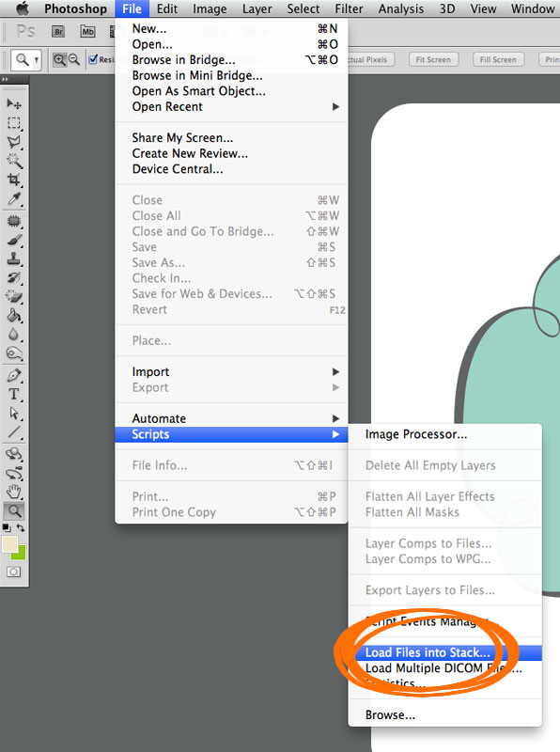Image resolution: width=560 pixels, height=752 pixels.
Task: Select the Blur tool
Action: (x=14, y=335)
